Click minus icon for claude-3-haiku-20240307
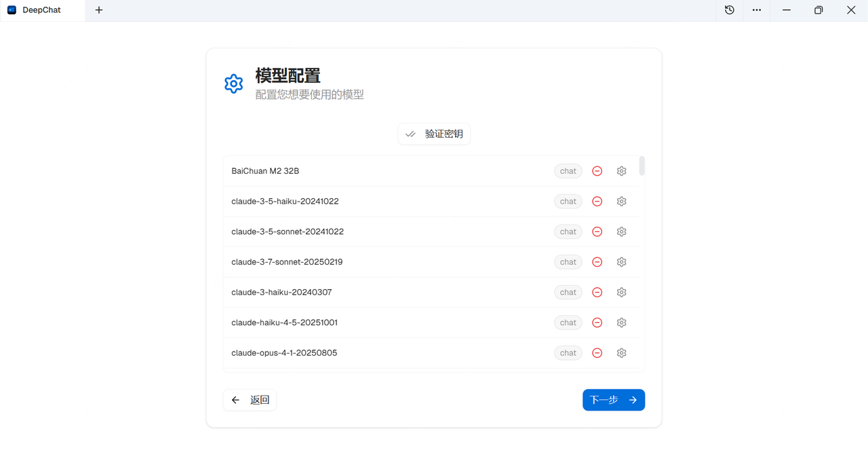The width and height of the screenshot is (868, 452). click(597, 293)
